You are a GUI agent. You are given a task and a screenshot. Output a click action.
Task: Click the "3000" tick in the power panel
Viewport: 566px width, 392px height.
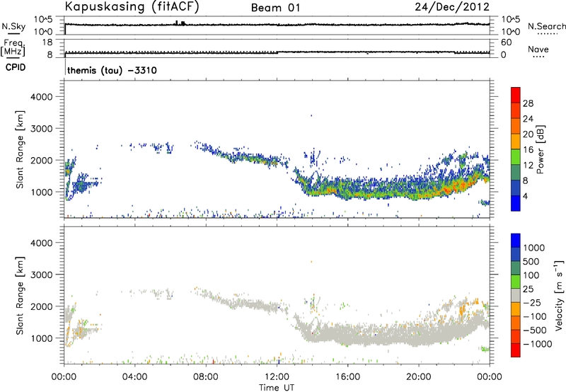pos(42,129)
